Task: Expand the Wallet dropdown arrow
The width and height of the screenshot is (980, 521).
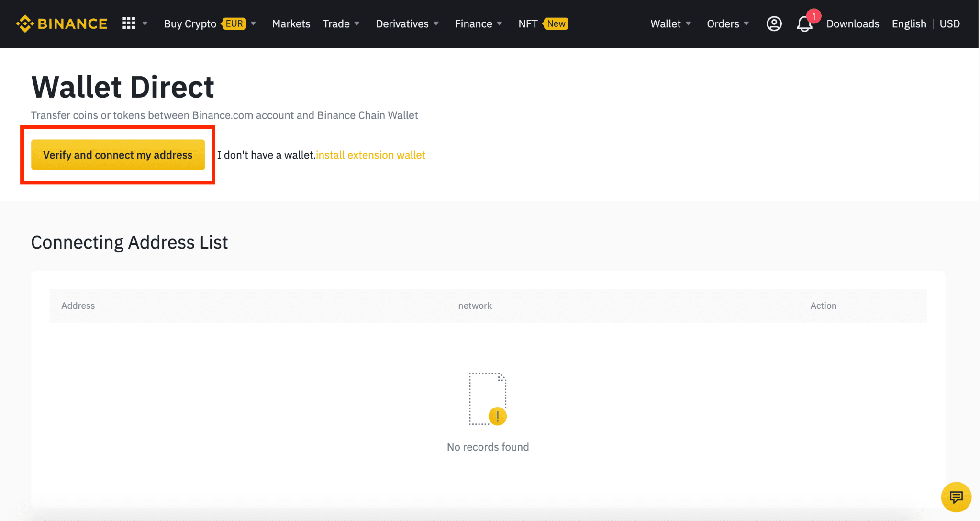Action: [689, 23]
